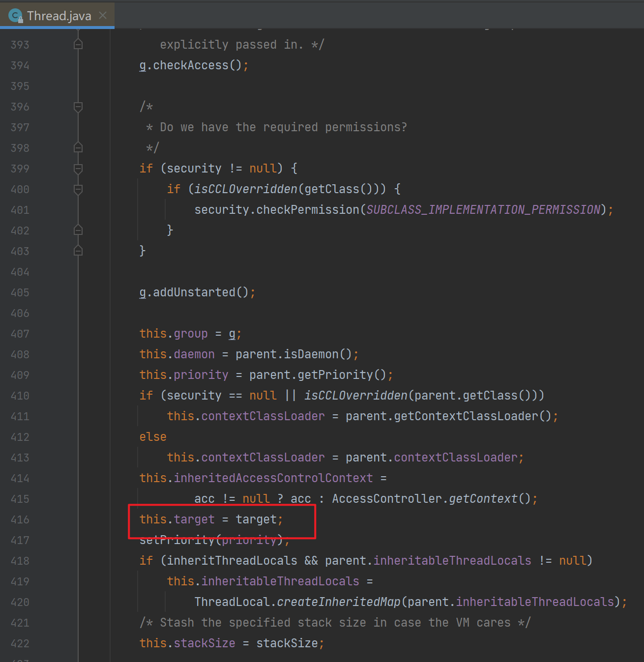The image size is (644, 662).
Task: Collapse the if (security != null) block at line 399
Action: click(78, 169)
